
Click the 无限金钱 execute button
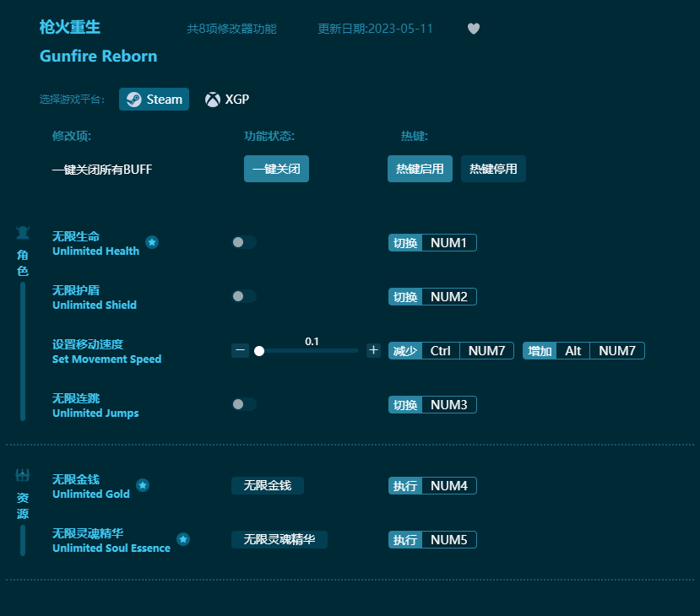tap(269, 485)
